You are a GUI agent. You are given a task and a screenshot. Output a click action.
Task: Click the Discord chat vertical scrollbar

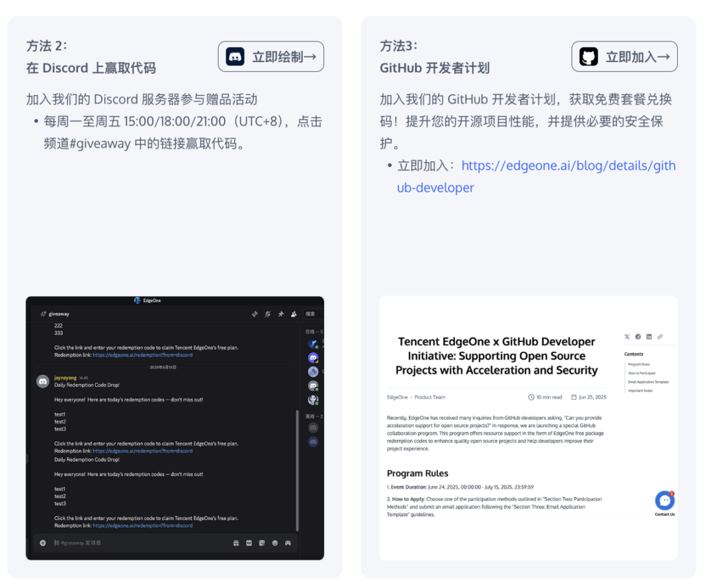(297, 471)
